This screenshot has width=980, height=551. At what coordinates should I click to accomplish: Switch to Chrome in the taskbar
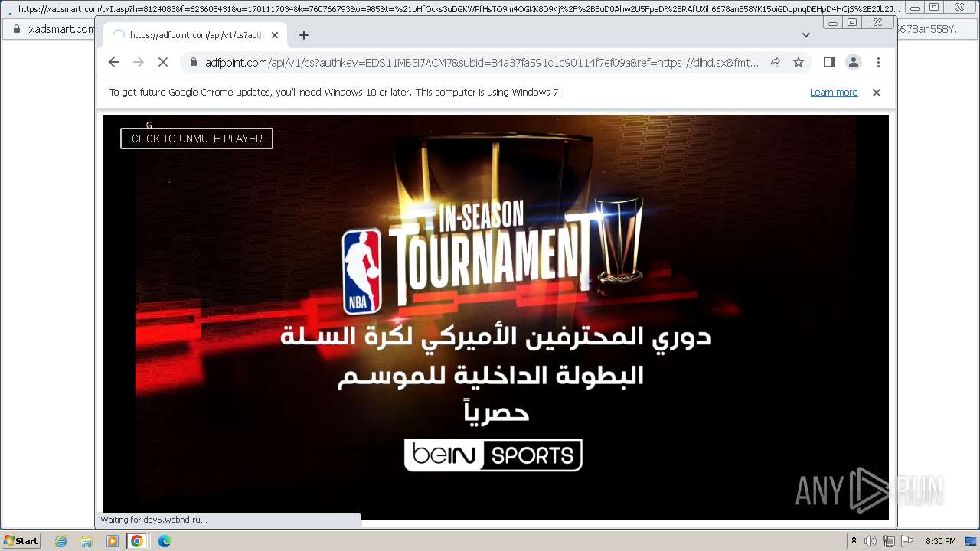pos(137,541)
